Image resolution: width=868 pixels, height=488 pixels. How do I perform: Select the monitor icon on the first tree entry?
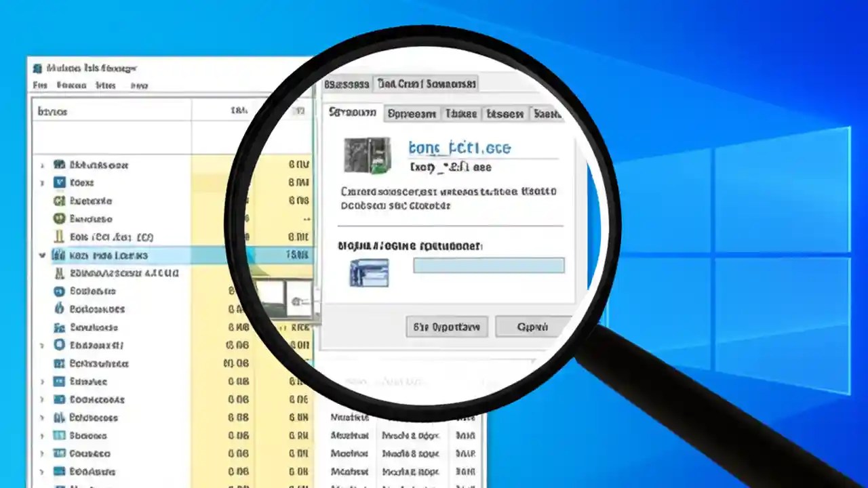pyautogui.click(x=60, y=164)
